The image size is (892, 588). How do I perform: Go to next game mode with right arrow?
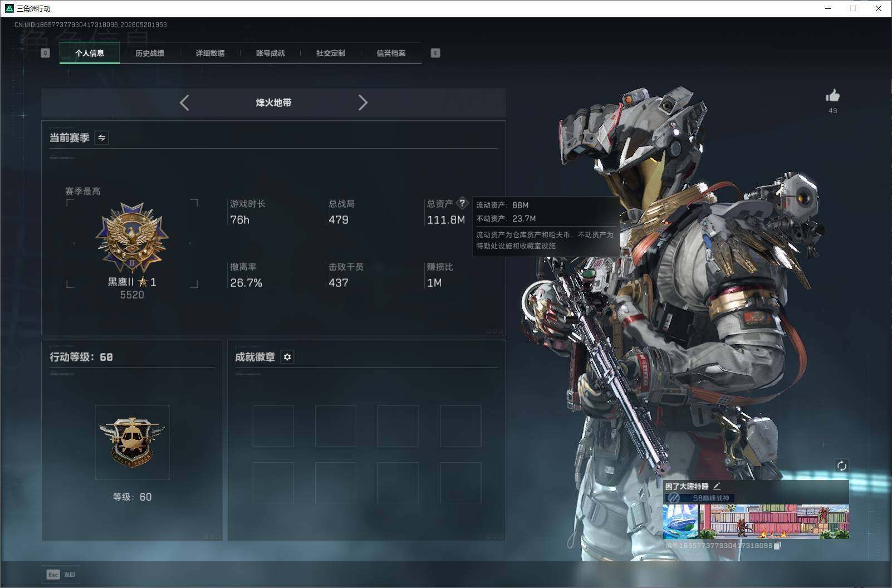click(362, 102)
